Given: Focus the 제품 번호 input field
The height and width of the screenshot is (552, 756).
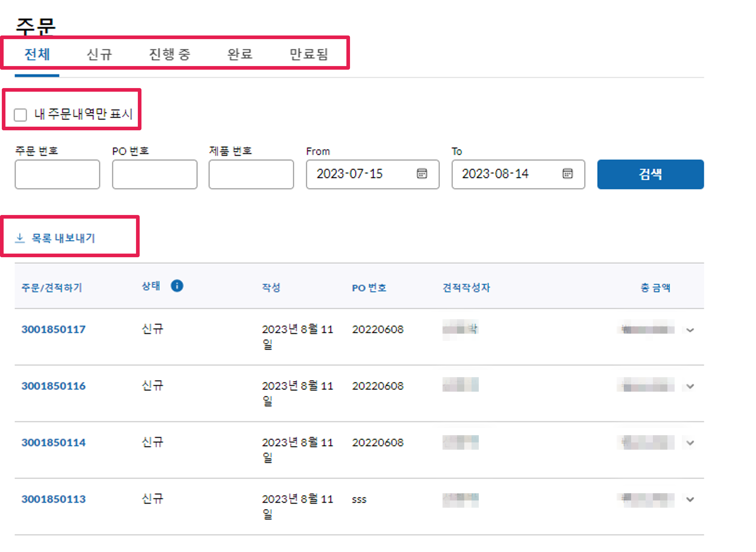Looking at the screenshot, I should pos(251,174).
